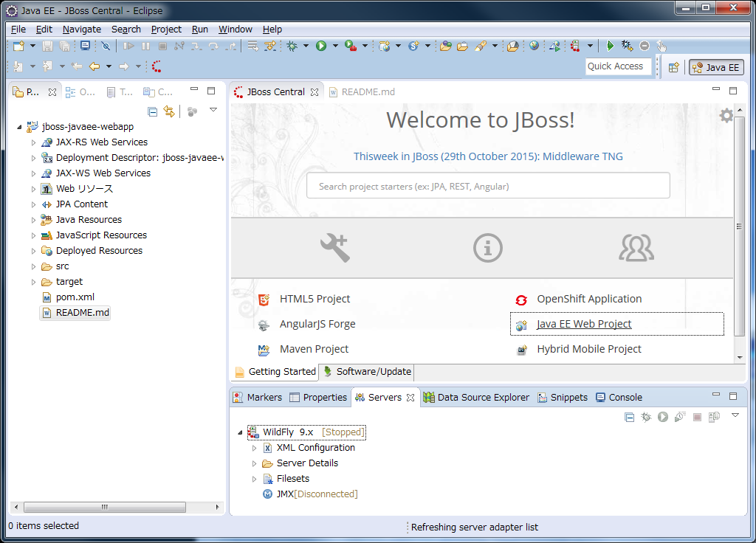
Task: Expand the XML Configuration node
Action: coord(254,448)
